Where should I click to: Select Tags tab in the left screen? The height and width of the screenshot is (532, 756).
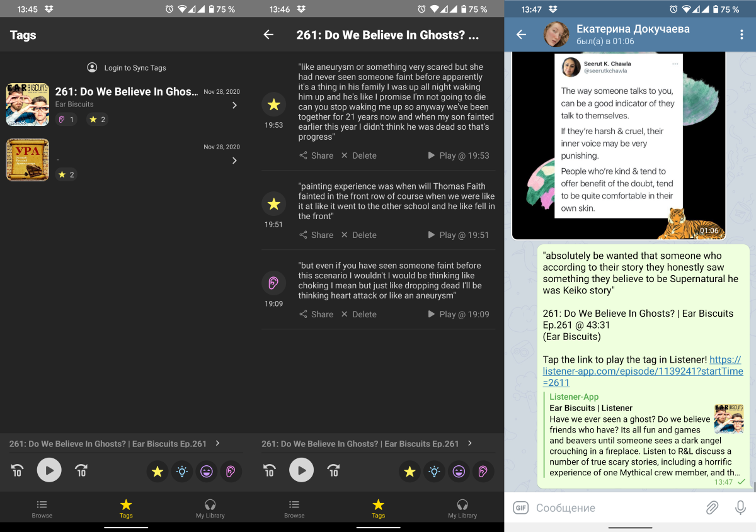click(126, 509)
